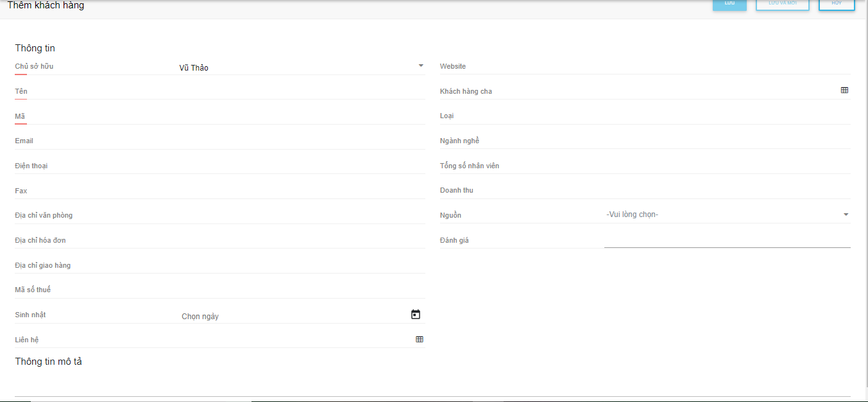Viewport: 868px width, 402px height.
Task: Open the Khách hàng cha lookup grid icon
Action: coord(844,91)
